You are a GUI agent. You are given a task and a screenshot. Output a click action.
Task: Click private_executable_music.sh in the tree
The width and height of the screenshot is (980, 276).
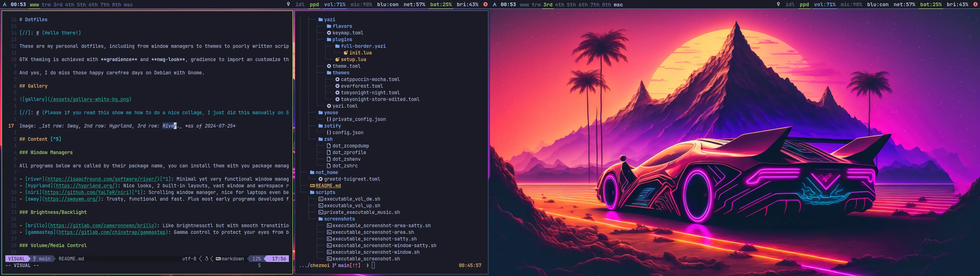(362, 212)
